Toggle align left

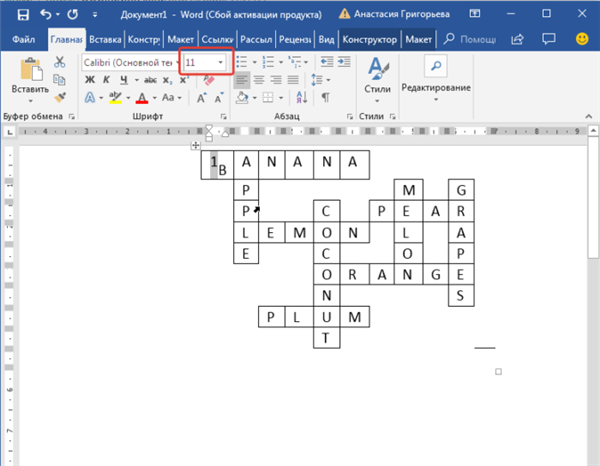241,80
